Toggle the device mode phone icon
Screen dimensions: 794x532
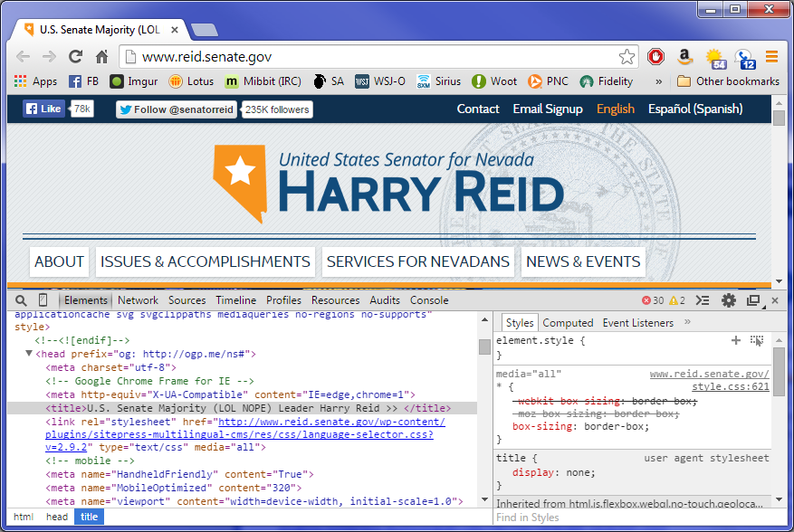(43, 300)
